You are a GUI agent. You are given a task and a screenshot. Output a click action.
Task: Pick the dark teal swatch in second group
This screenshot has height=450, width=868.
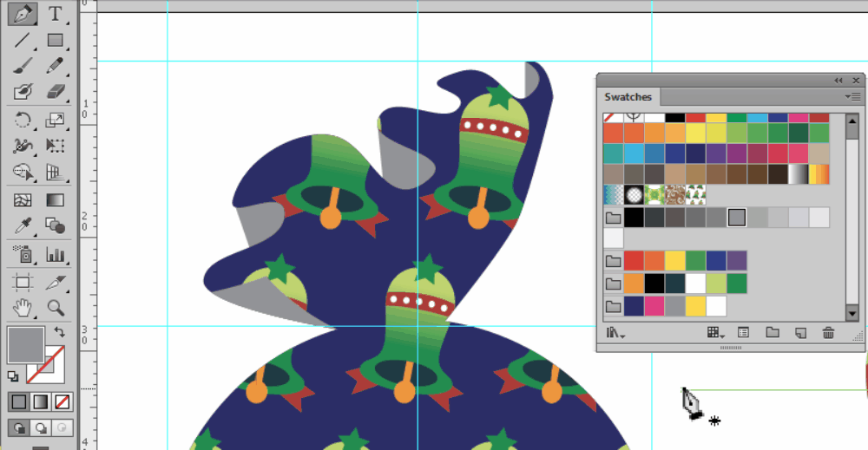[674, 284]
